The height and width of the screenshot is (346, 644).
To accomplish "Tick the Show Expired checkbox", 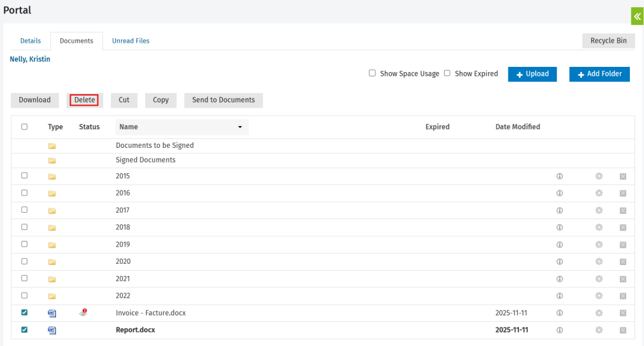I will (447, 73).
